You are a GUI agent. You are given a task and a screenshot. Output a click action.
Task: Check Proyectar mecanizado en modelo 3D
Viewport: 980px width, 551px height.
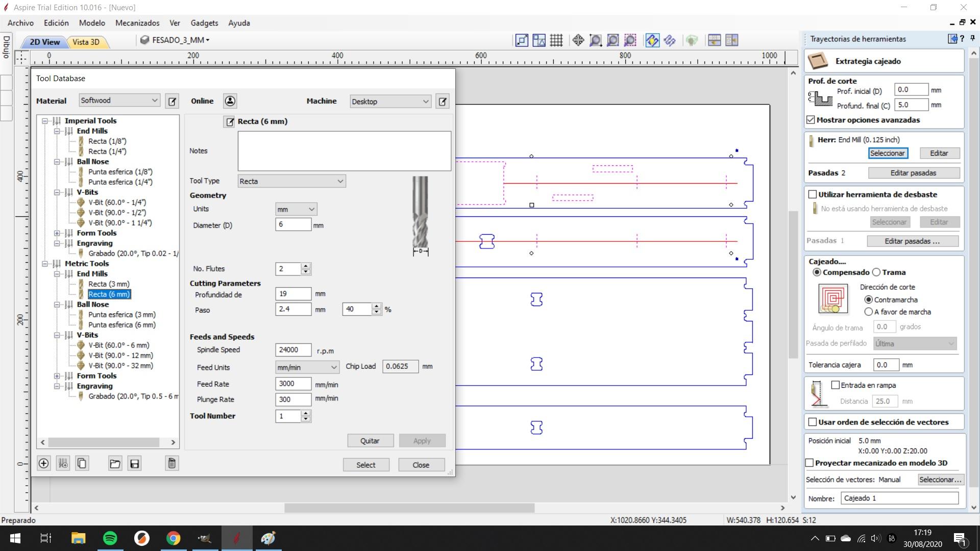[x=809, y=463]
